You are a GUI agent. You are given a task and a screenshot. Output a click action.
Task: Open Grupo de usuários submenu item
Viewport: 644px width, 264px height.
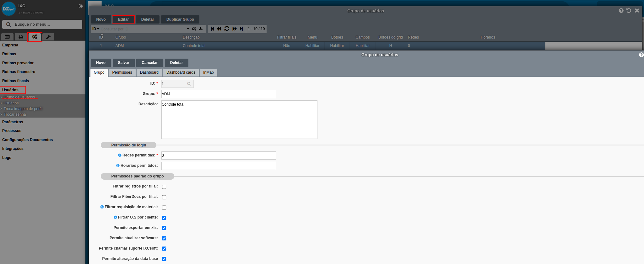[x=19, y=97]
